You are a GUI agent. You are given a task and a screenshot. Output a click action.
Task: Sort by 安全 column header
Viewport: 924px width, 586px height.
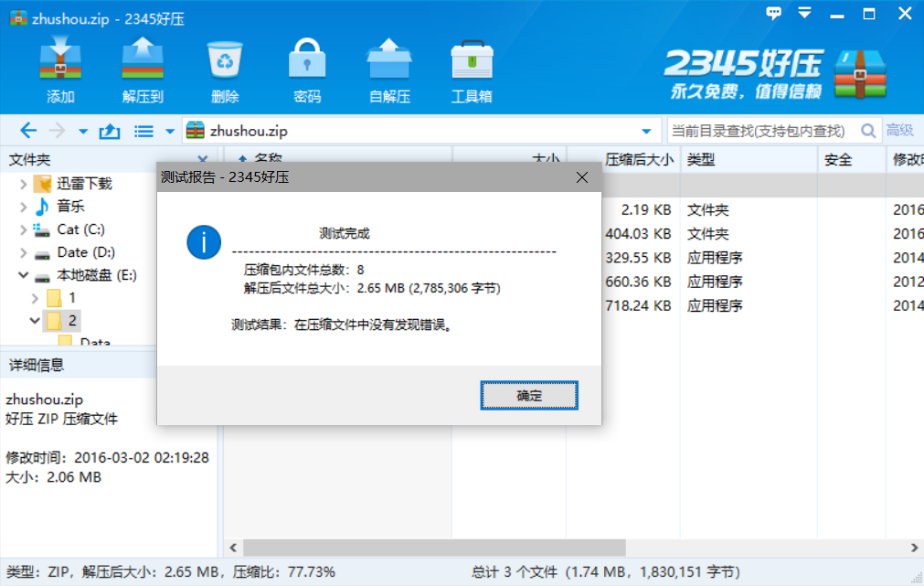tap(838, 160)
